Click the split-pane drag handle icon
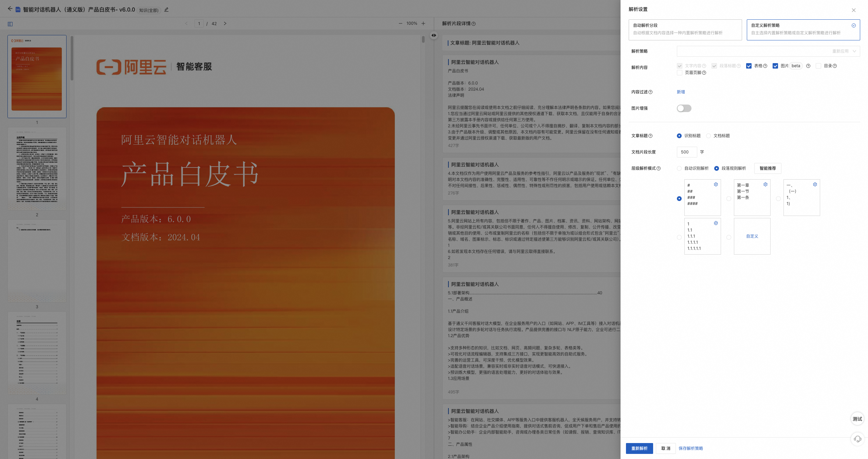This screenshot has width=868, height=459. click(434, 35)
